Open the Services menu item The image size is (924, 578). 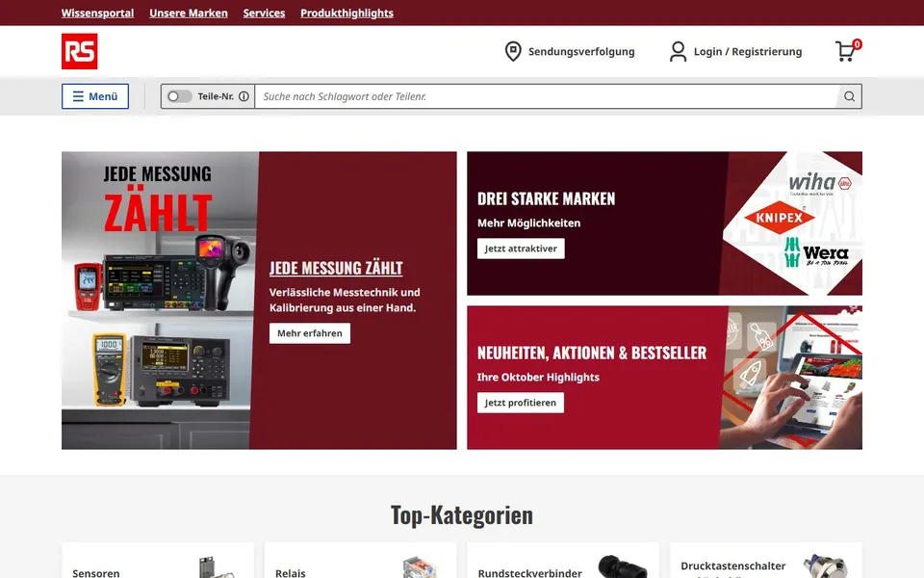pyautogui.click(x=264, y=13)
